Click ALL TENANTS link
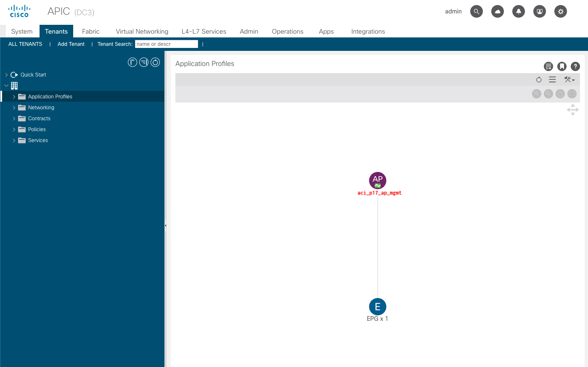The width and height of the screenshot is (588, 367). click(25, 44)
